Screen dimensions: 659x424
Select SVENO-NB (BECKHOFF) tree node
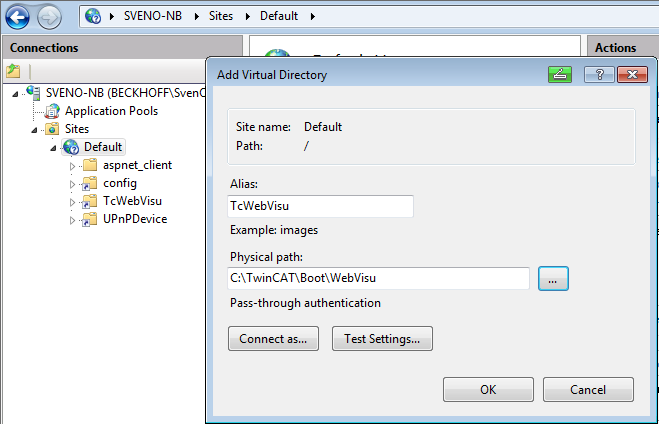(125, 93)
